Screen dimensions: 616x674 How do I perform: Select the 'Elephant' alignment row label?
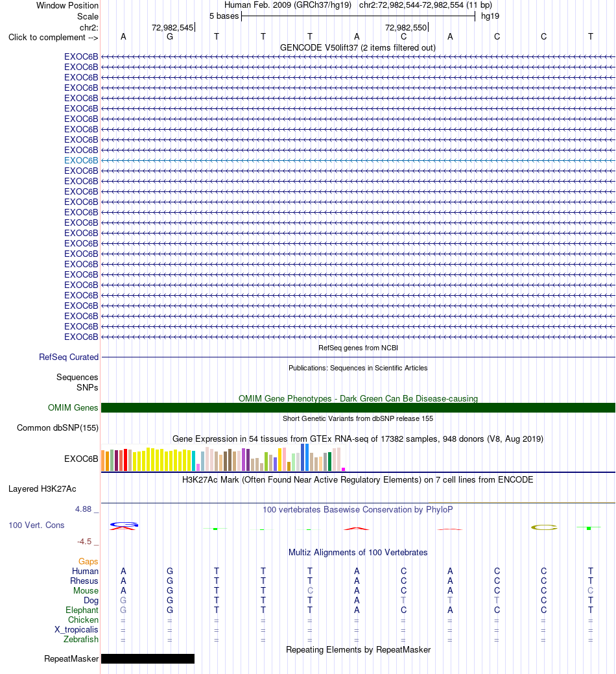(82, 610)
